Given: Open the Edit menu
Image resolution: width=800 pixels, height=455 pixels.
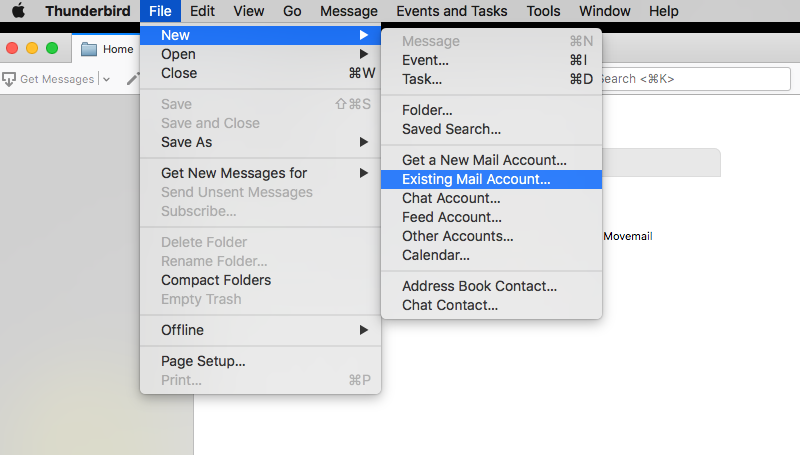Looking at the screenshot, I should point(203,11).
